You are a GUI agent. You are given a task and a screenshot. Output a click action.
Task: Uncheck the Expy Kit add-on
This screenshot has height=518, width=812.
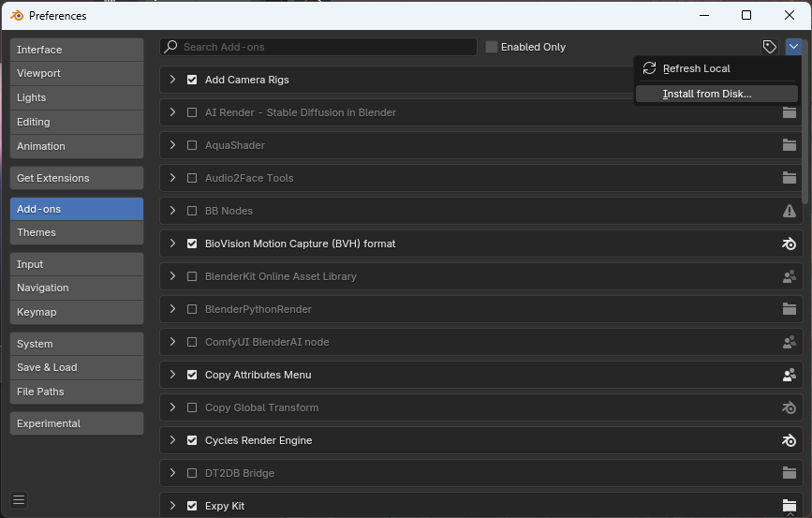(x=192, y=506)
